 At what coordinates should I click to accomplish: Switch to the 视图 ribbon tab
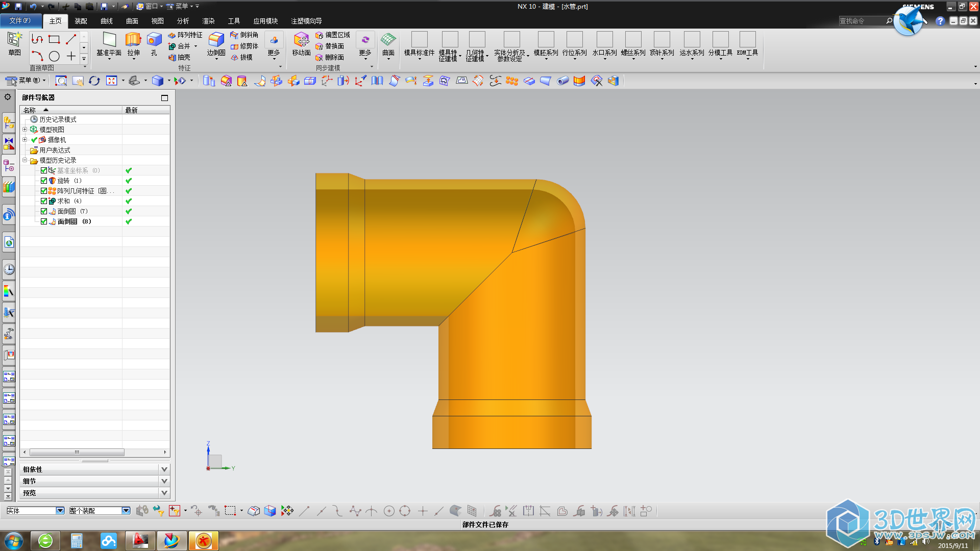click(157, 21)
